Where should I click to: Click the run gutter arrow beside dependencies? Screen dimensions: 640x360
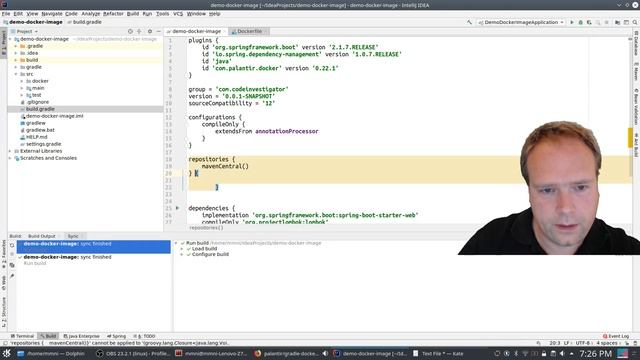coord(178,208)
